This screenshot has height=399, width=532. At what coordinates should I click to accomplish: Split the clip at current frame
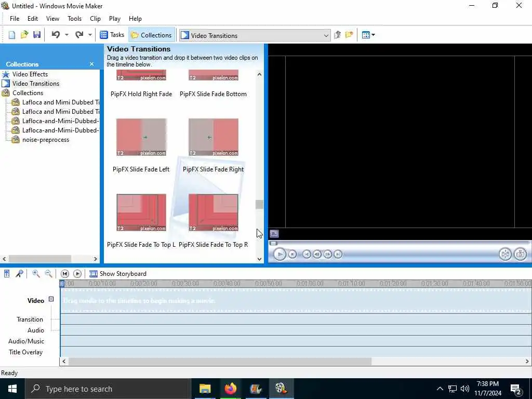(x=505, y=254)
